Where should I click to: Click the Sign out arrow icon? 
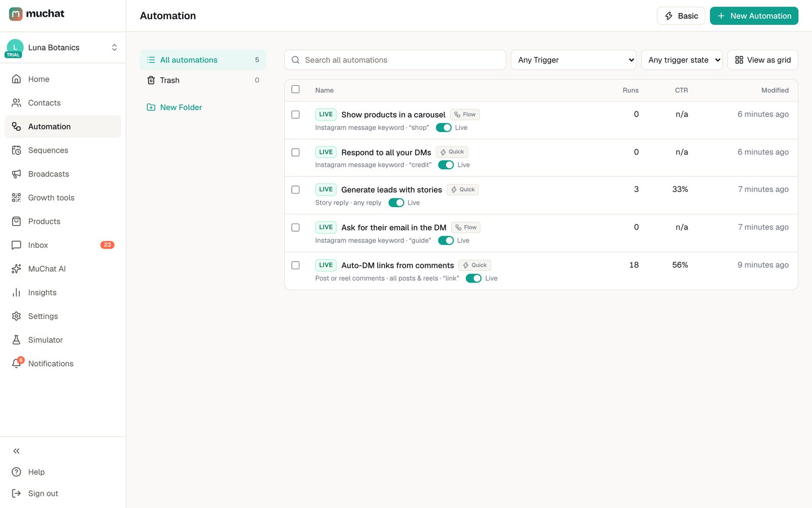click(x=16, y=493)
